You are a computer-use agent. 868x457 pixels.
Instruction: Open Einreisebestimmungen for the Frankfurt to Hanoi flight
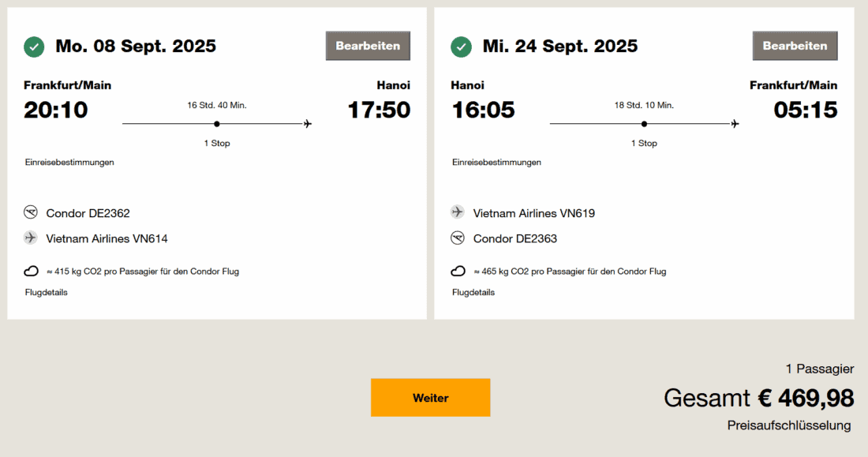pyautogui.click(x=69, y=163)
